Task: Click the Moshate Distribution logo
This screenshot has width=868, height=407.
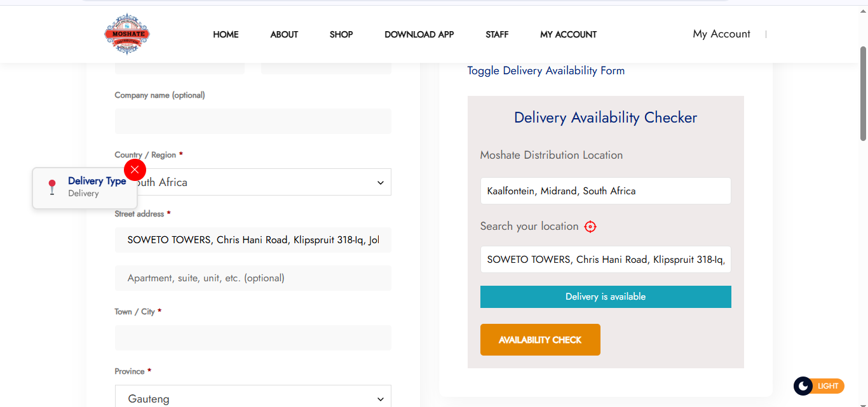Action: click(x=126, y=34)
